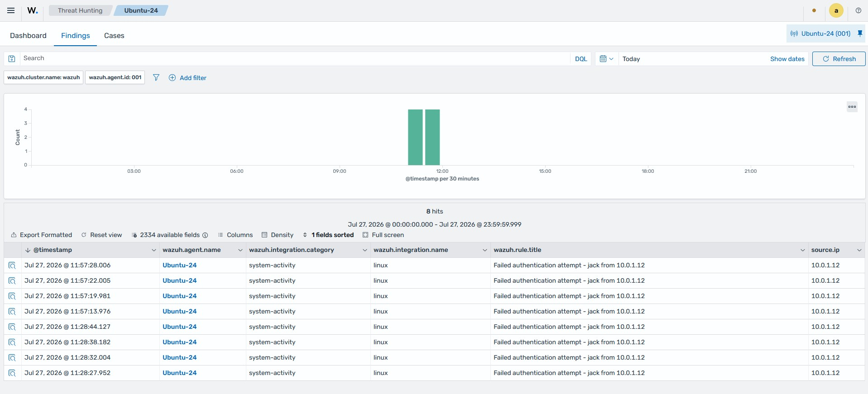Image resolution: width=868 pixels, height=394 pixels.
Task: Open user avatar 'a' menu
Action: [x=836, y=10]
